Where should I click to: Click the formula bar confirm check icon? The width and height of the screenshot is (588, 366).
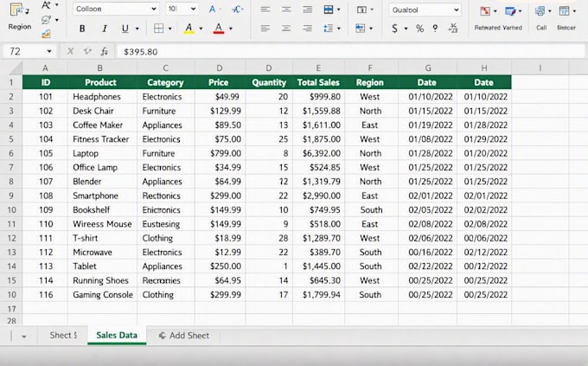(87, 51)
